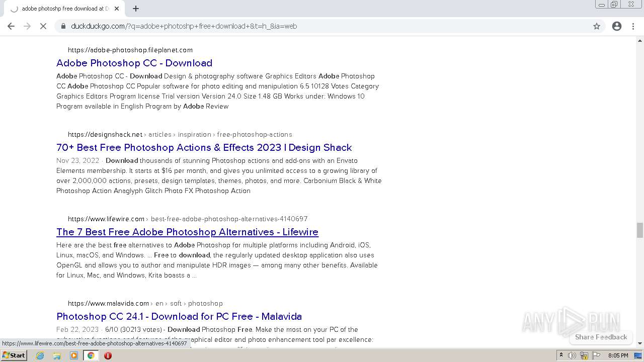Show hidden system tray icons
Image resolution: width=644 pixels, height=362 pixels.
point(561,355)
